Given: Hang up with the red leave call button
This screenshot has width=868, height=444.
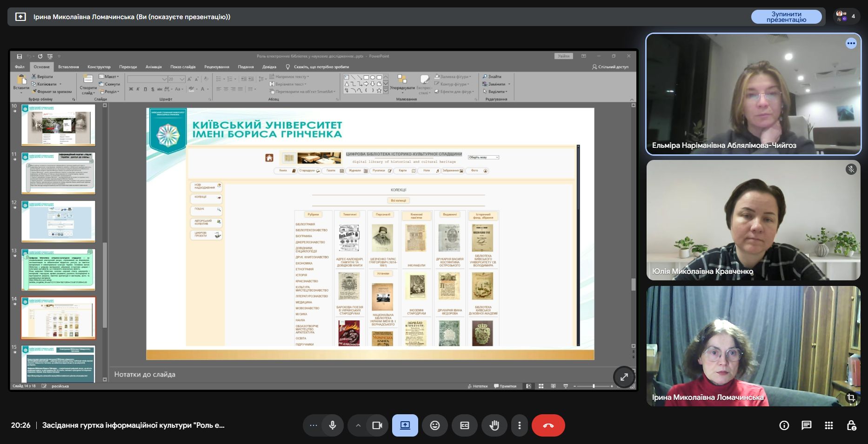Looking at the screenshot, I should click(548, 425).
